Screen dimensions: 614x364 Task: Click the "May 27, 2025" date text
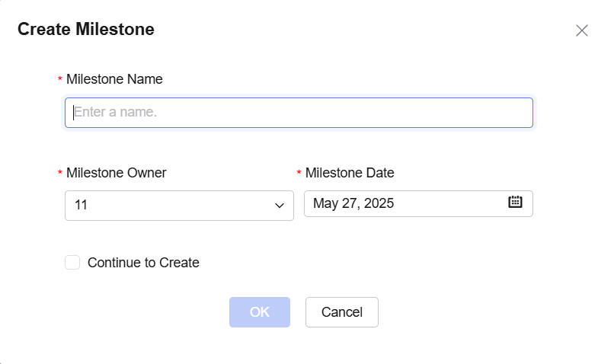[x=353, y=203]
